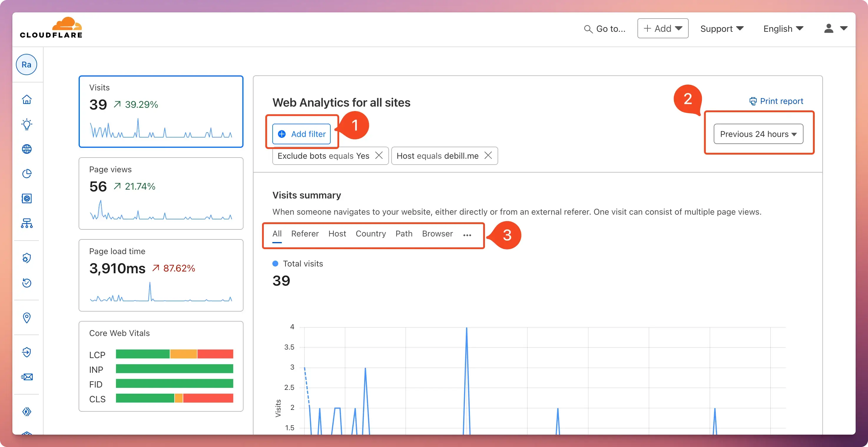The image size is (868, 447).
Task: Switch to the Path tab
Action: [404, 234]
